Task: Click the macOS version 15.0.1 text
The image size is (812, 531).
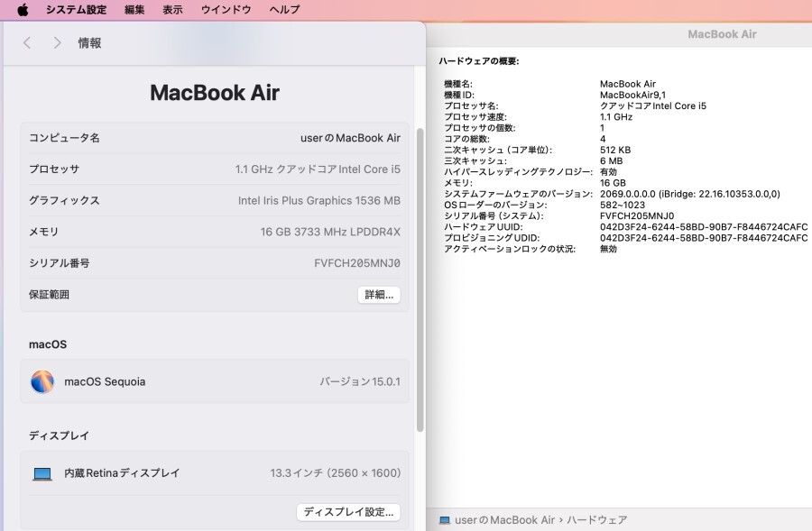Action: (x=360, y=381)
